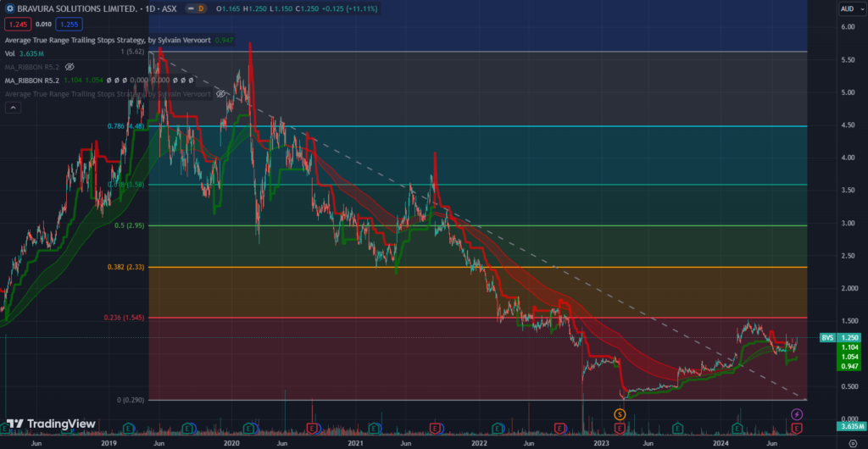Click the 2023 label on the time axis

point(601,443)
